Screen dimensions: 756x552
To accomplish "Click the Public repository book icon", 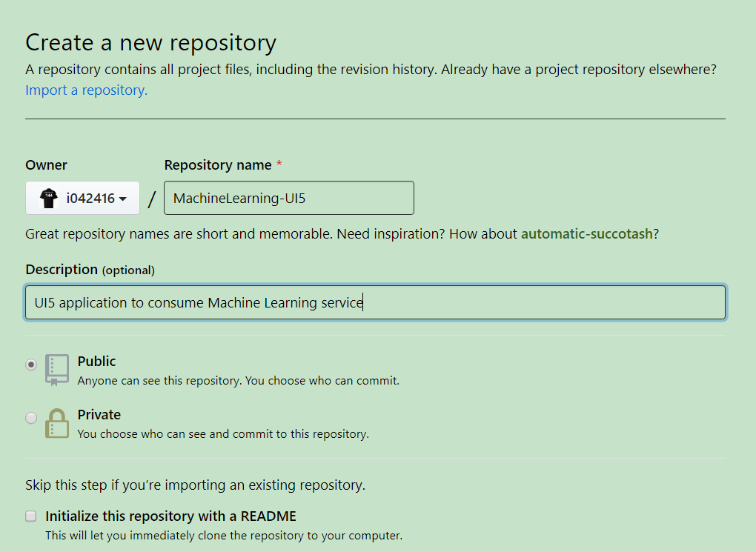I will (57, 370).
